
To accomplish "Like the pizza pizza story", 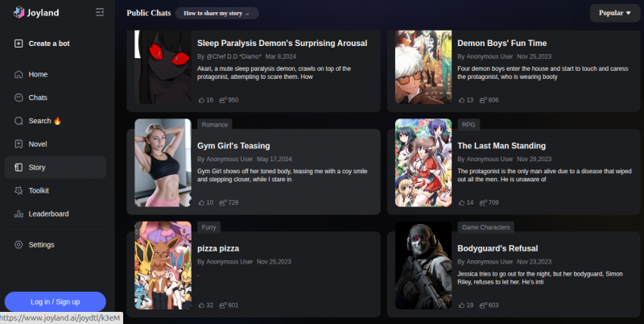I will point(201,305).
